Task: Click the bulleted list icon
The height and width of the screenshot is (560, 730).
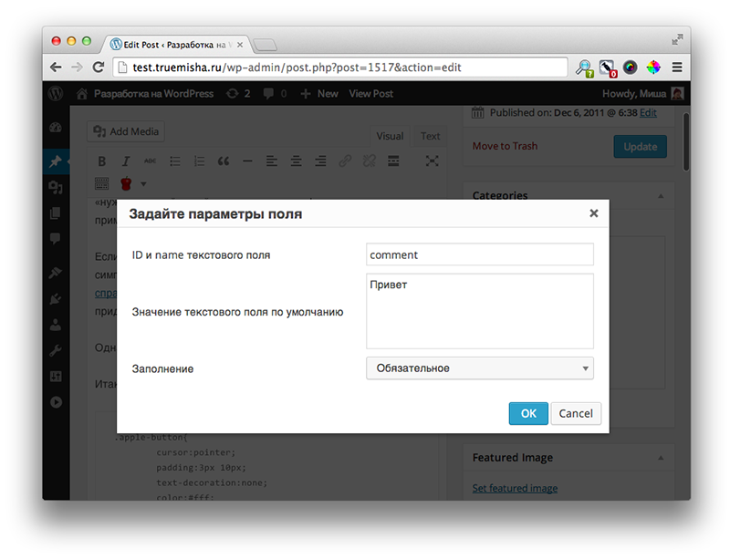Action: [x=174, y=161]
